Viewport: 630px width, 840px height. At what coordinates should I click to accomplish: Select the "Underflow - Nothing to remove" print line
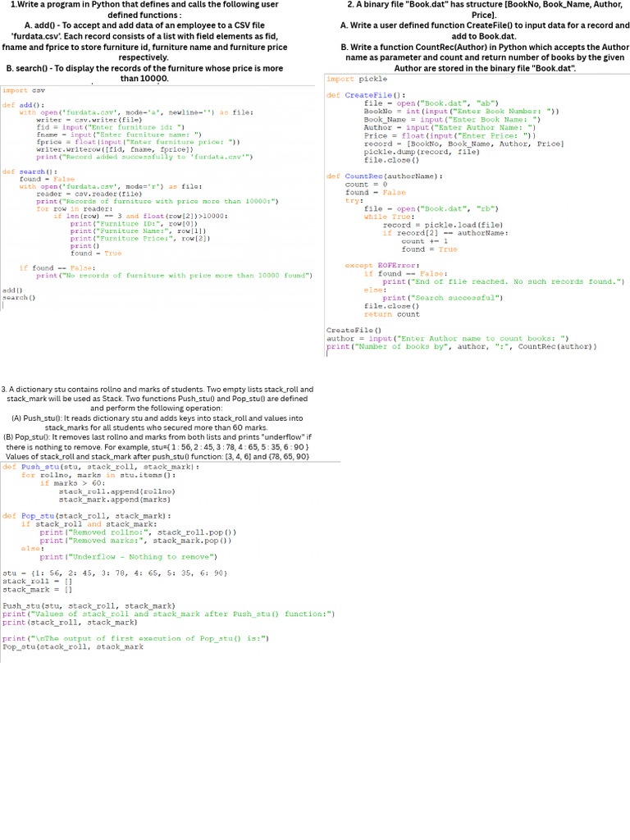pyautogui.click(x=129, y=557)
